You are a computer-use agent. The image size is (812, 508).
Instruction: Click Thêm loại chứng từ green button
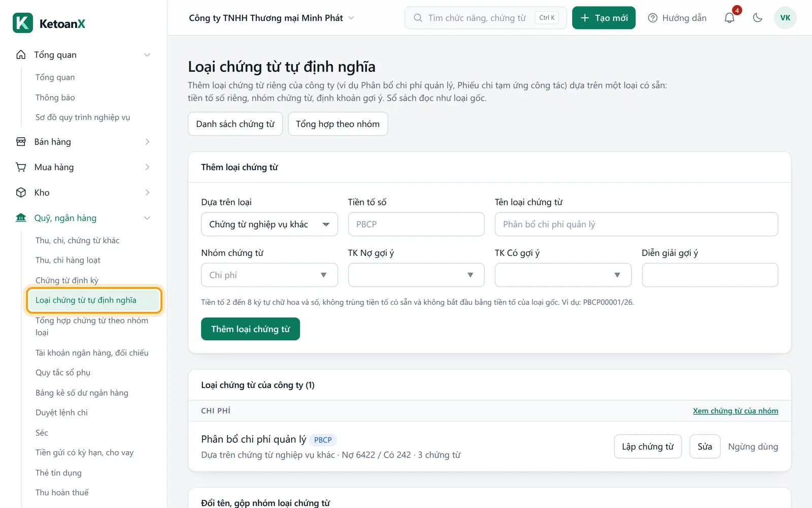click(250, 329)
